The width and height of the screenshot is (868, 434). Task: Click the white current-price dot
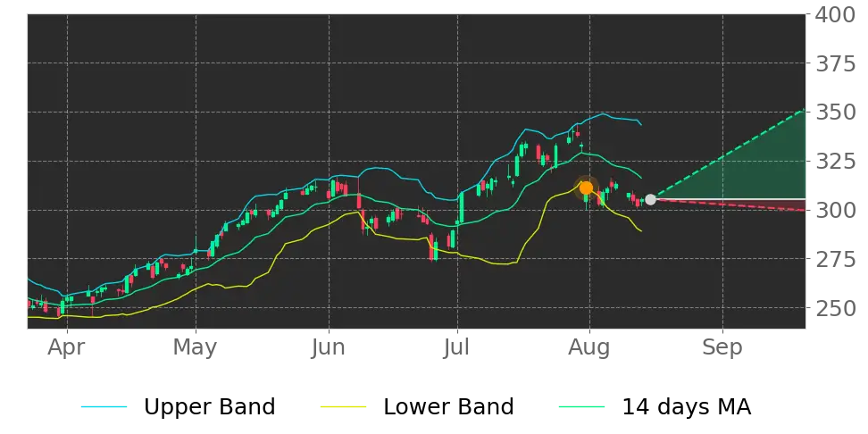650,199
